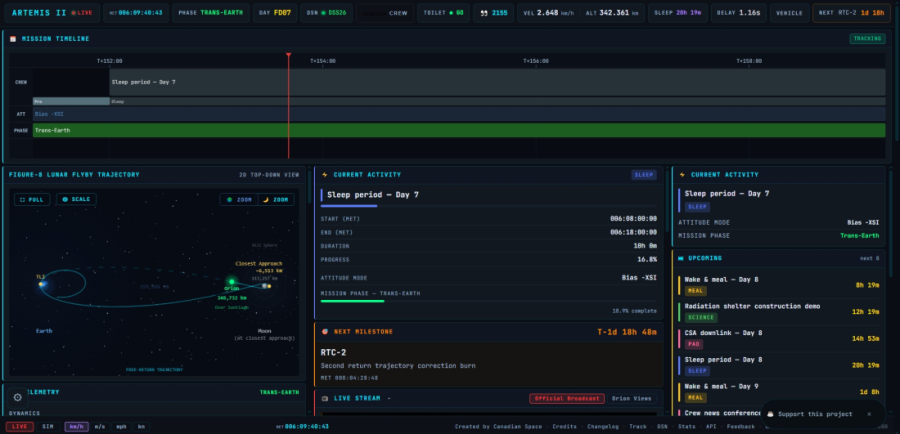Click the FULL view trajectory button
This screenshot has width=900, height=434.
(x=31, y=199)
